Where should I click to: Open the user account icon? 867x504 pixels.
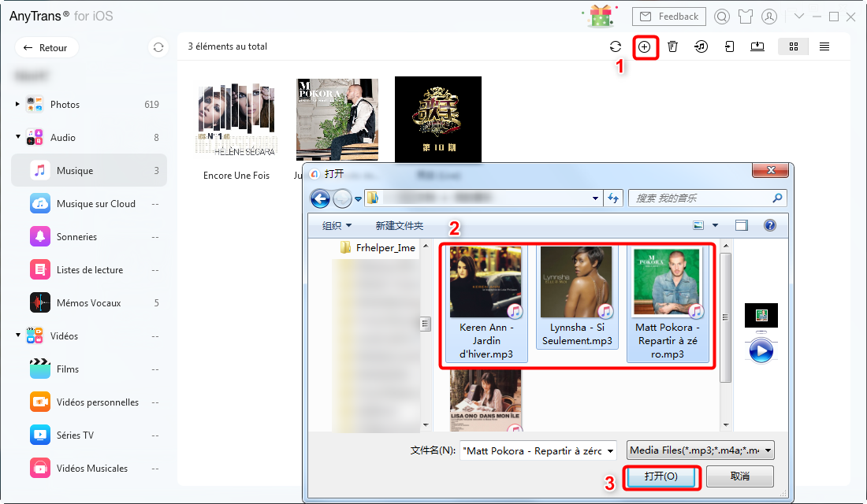769,17
